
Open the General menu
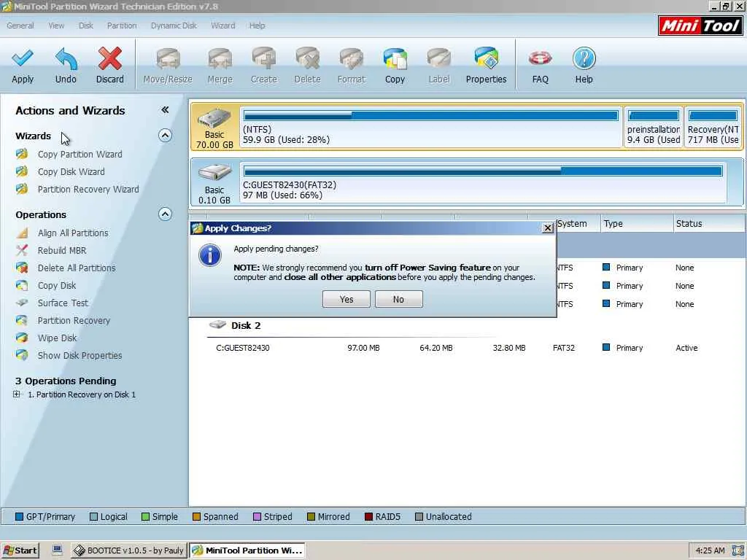(x=20, y=26)
